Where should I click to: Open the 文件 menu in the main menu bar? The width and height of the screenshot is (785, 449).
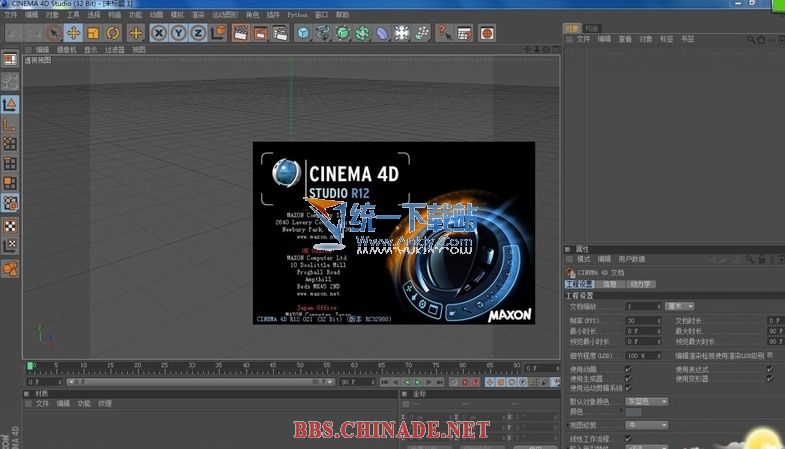coord(11,15)
